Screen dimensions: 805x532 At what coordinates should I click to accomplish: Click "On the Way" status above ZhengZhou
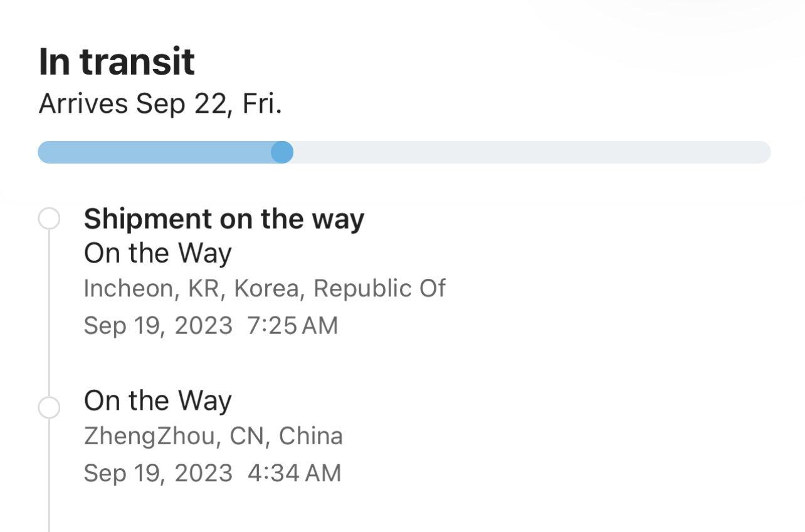tap(157, 401)
